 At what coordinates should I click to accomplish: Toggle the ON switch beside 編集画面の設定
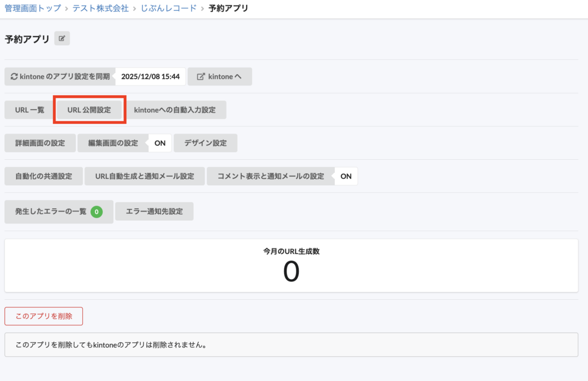click(160, 143)
